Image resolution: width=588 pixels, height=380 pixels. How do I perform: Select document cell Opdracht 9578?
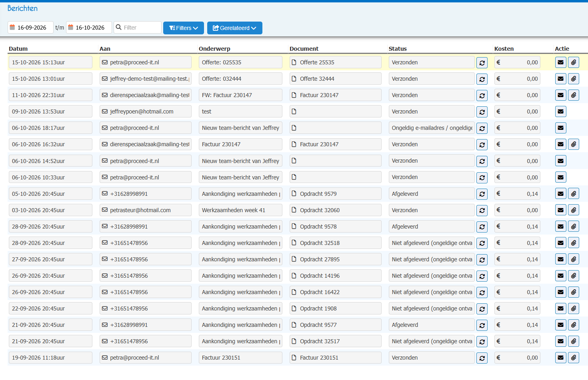coord(336,227)
